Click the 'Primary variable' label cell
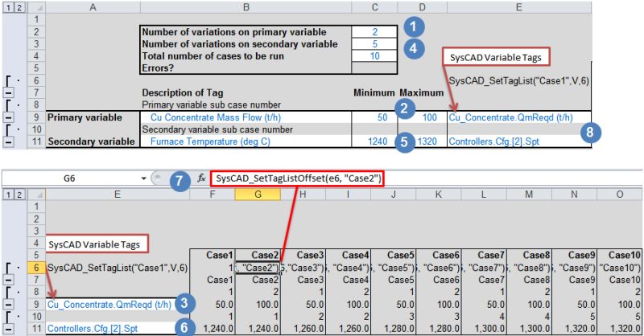 [93, 117]
